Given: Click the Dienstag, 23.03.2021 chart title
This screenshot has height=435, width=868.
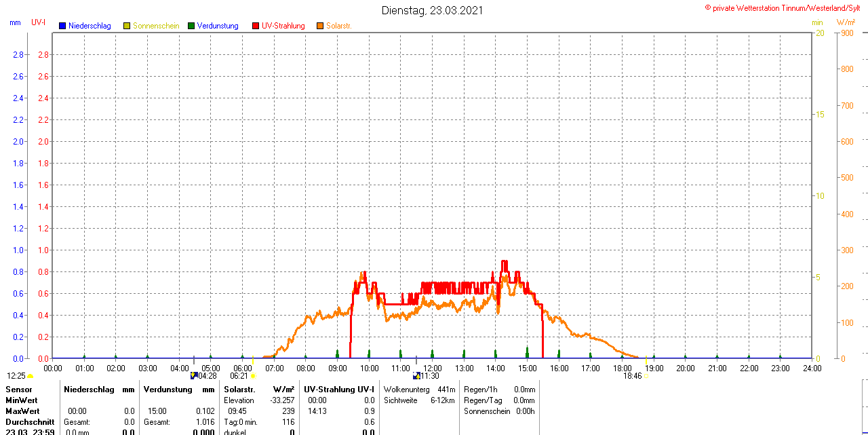Looking at the screenshot, I should point(433,10).
